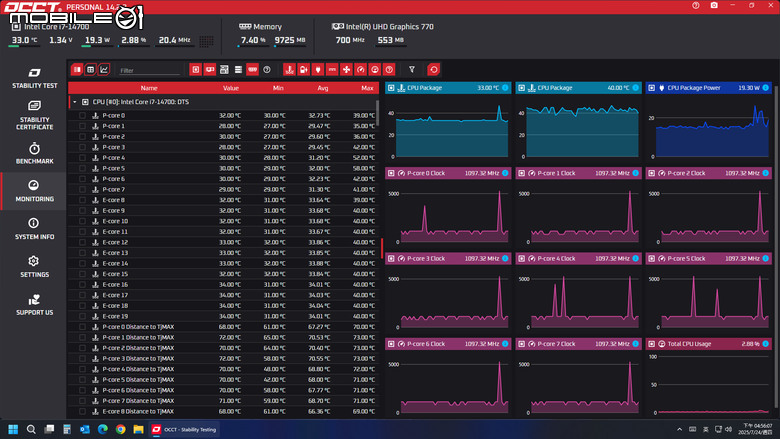The image size is (780, 439).
Task: Open the Support Us page
Action: (34, 305)
